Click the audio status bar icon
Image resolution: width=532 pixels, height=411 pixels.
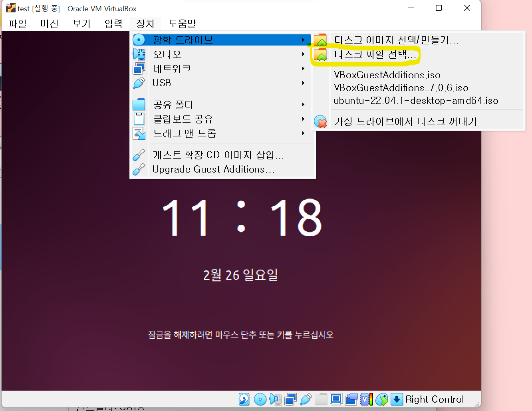point(276,399)
